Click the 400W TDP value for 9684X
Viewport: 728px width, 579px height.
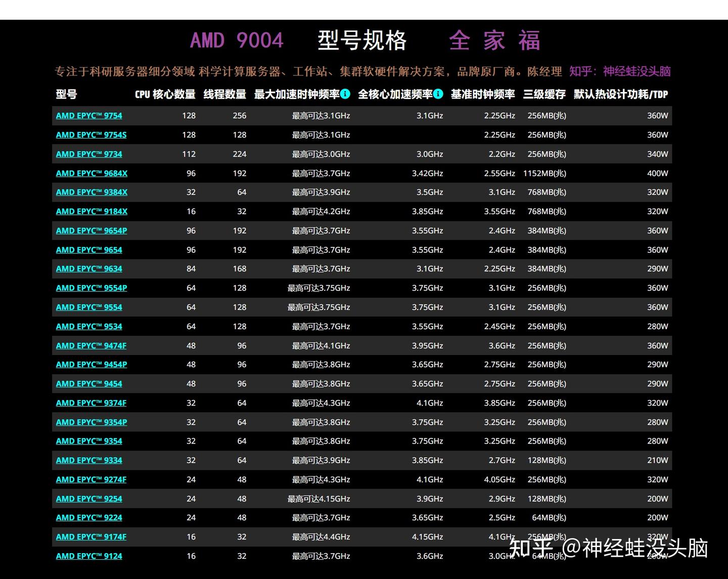point(656,173)
